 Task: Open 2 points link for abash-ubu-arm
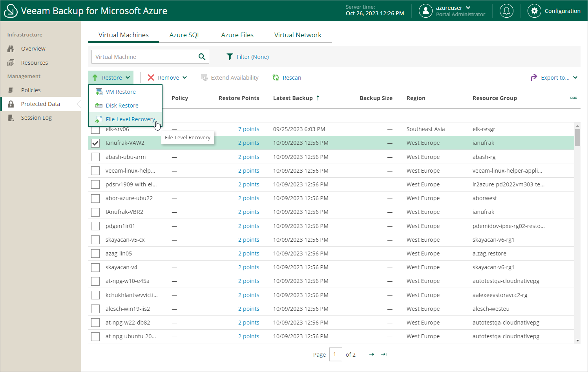248,157
